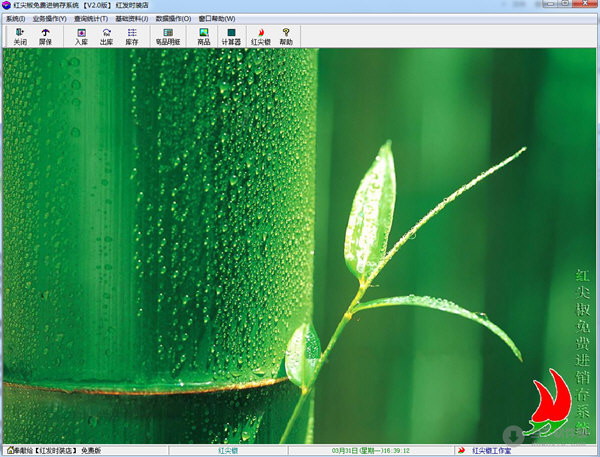Open the 基础资料(J) menu
The height and width of the screenshot is (457, 600).
point(132,19)
